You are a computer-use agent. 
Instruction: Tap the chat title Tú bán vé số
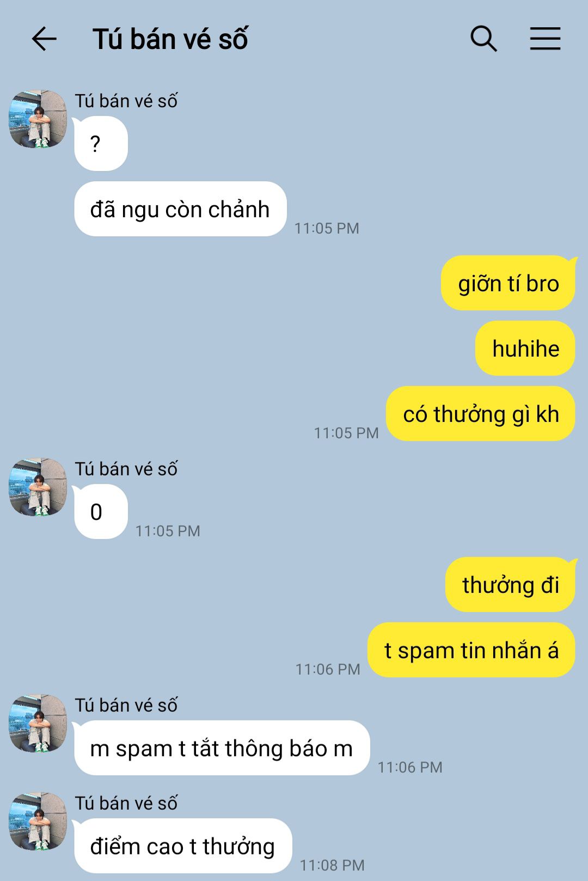pos(170,39)
